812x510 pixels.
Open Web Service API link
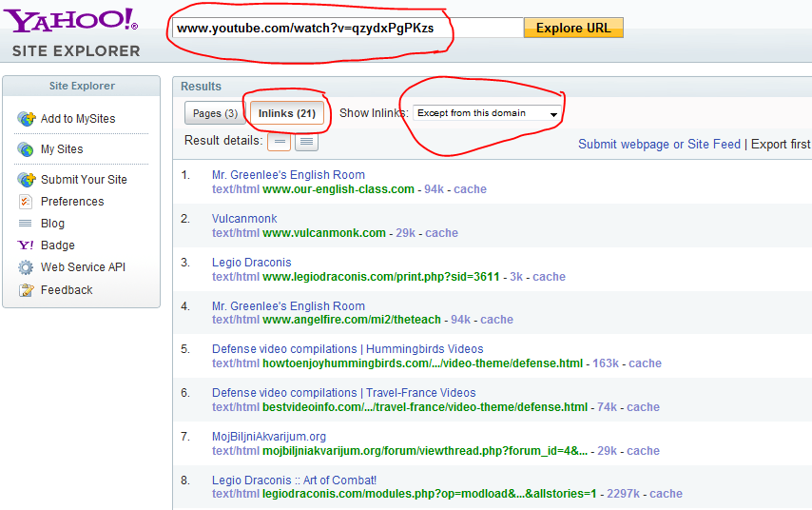pos(84,267)
